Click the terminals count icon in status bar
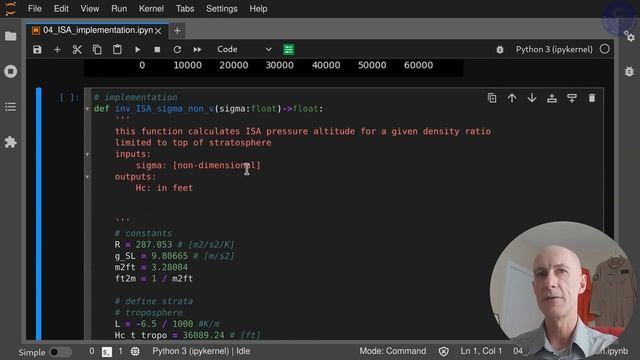 (x=107, y=351)
